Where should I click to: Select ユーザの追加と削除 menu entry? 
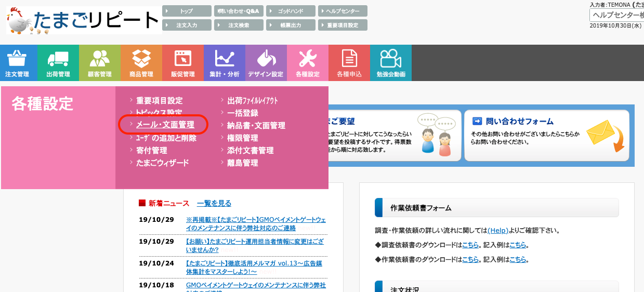tap(166, 138)
